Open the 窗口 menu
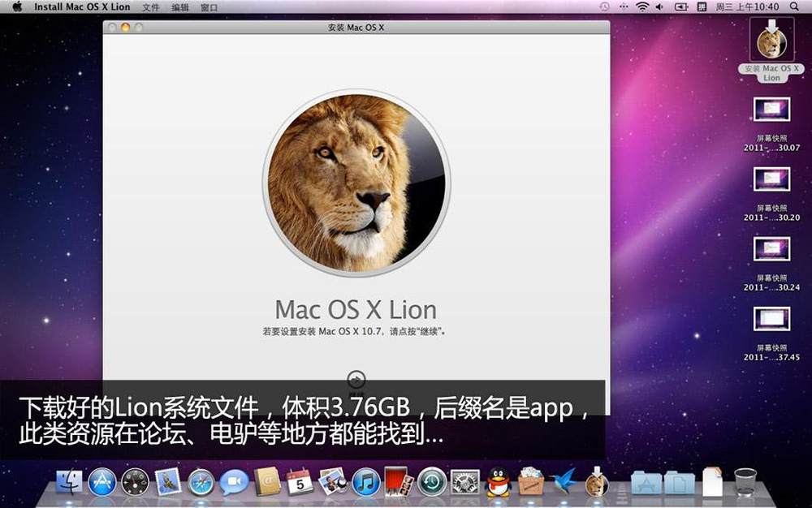The width and height of the screenshot is (812, 508). 209,7
